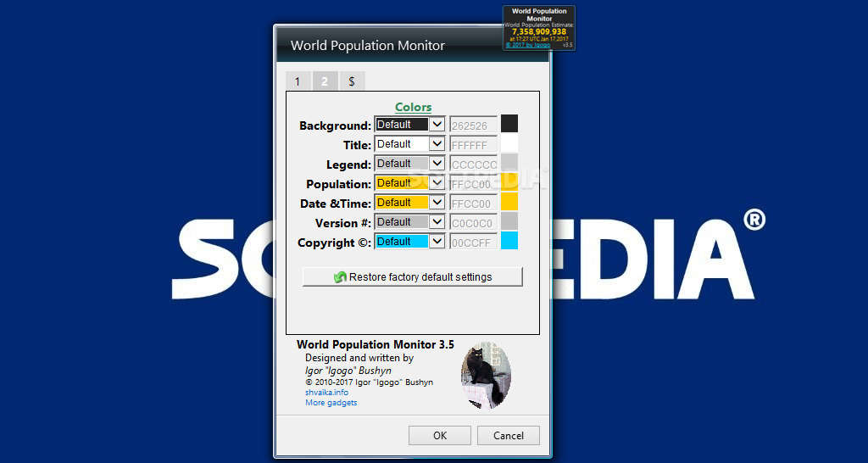
Task: Expand the Copyright color dropdown
Action: point(409,242)
